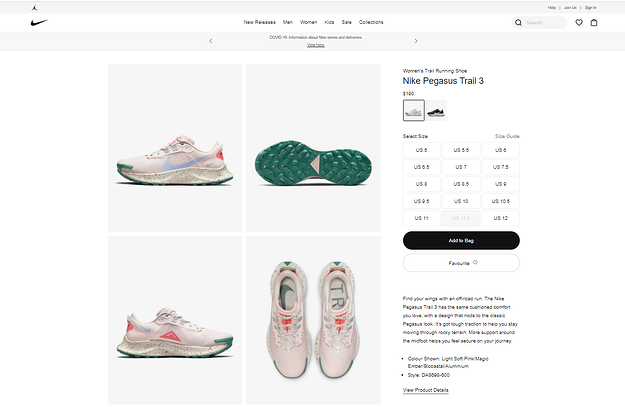
Task: Choose size US 10.5
Action: pyautogui.click(x=501, y=201)
